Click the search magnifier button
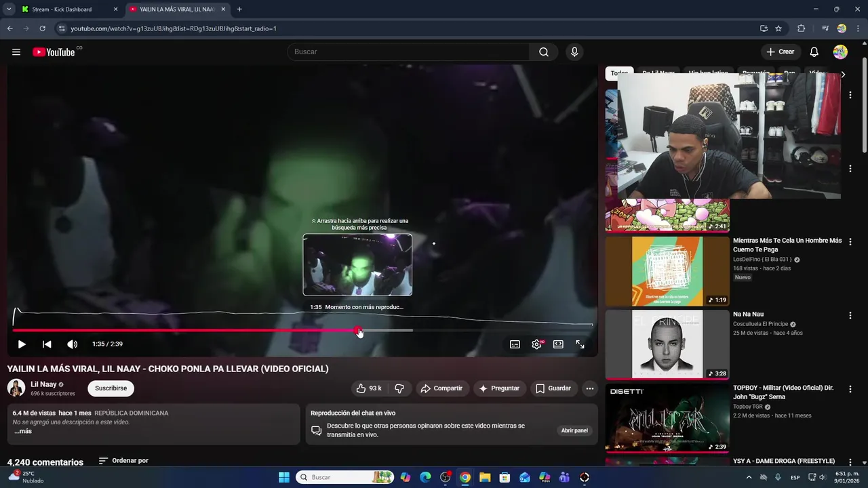 544,52
